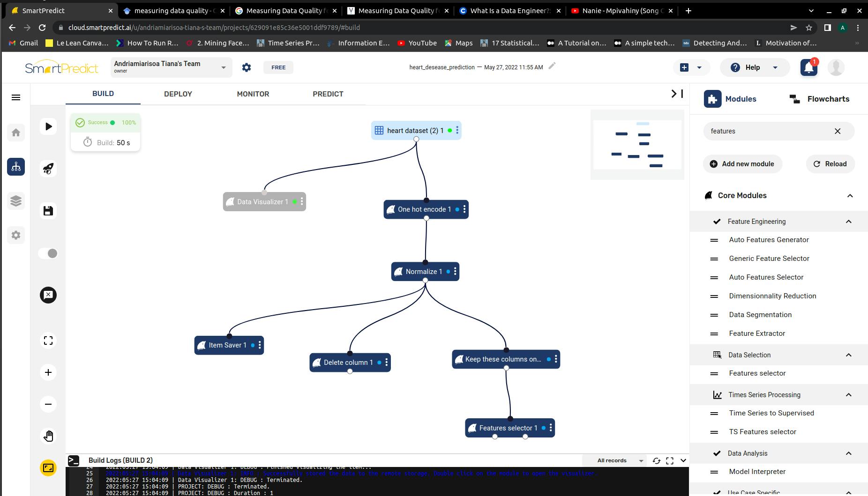Refresh the build logs
The height and width of the screenshot is (496, 868).
657,461
